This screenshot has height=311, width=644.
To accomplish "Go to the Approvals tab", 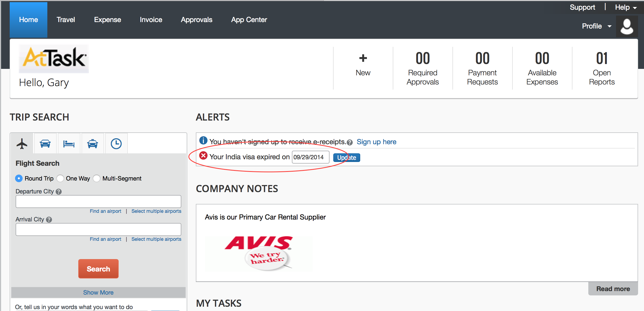I will [x=197, y=20].
